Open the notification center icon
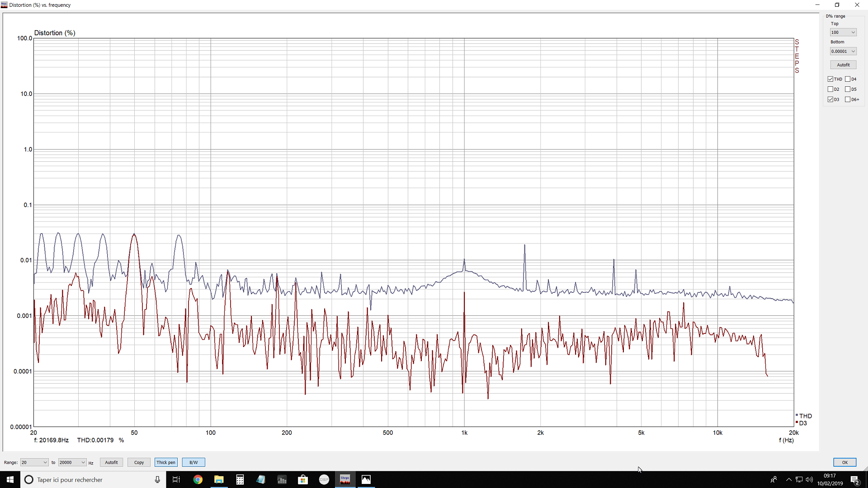 [x=855, y=479]
